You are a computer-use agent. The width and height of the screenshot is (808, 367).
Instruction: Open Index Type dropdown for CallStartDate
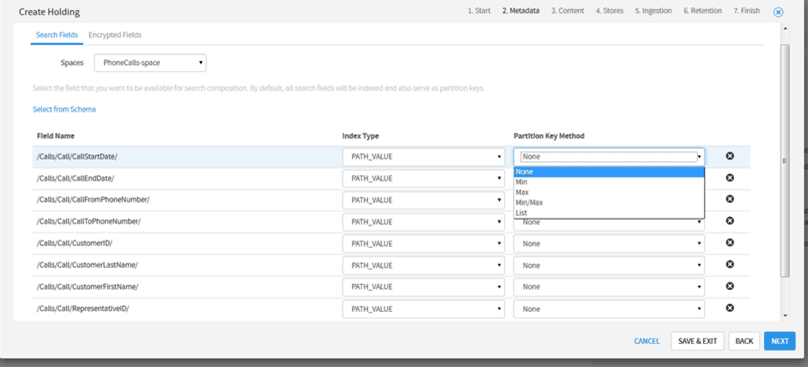[424, 157]
